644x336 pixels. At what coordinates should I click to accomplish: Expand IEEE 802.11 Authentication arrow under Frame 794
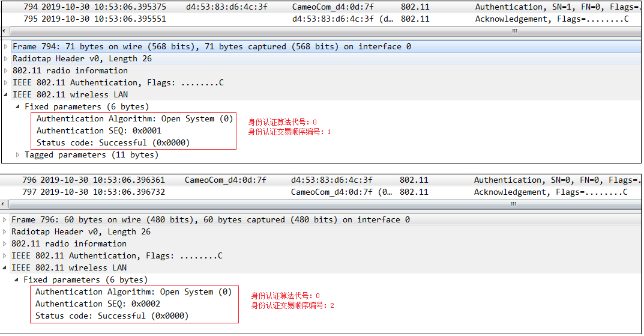point(6,83)
